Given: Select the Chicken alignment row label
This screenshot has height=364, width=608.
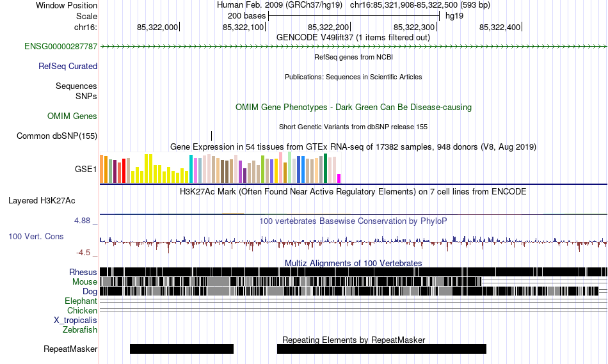Looking at the screenshot, I should pos(82,310).
